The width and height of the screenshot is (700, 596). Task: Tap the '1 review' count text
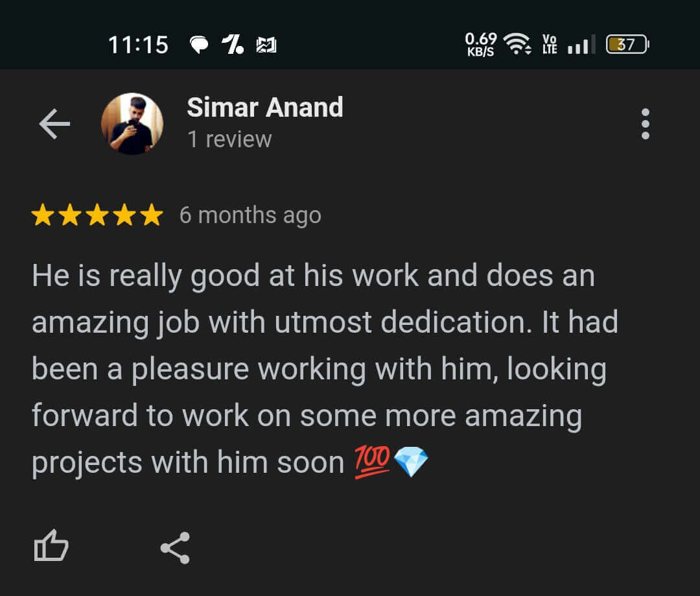tap(229, 139)
